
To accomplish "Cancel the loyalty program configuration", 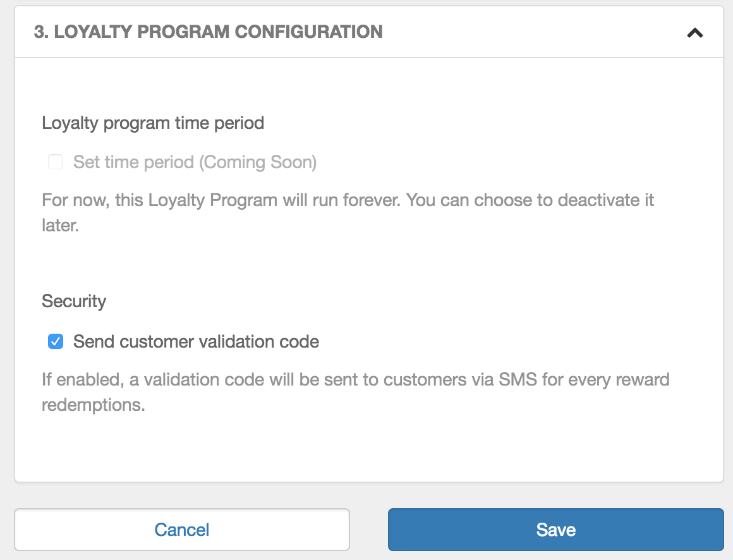I will pos(183,530).
